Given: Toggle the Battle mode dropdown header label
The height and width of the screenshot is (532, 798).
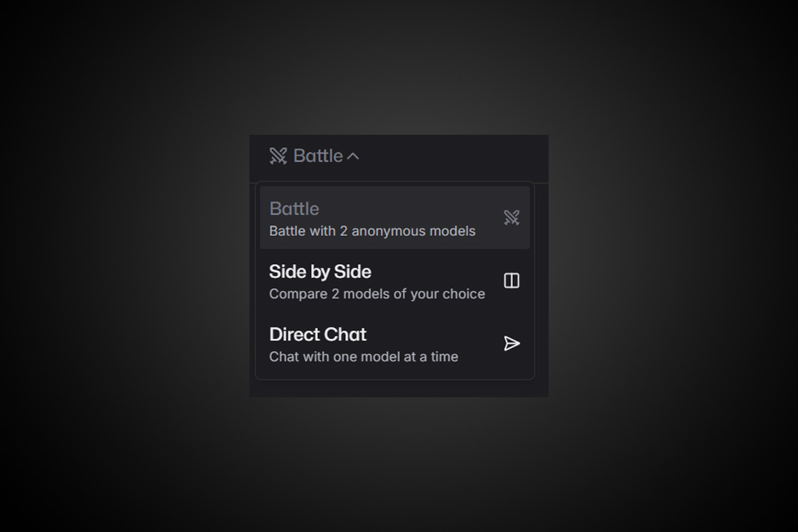Looking at the screenshot, I should pyautogui.click(x=318, y=156).
